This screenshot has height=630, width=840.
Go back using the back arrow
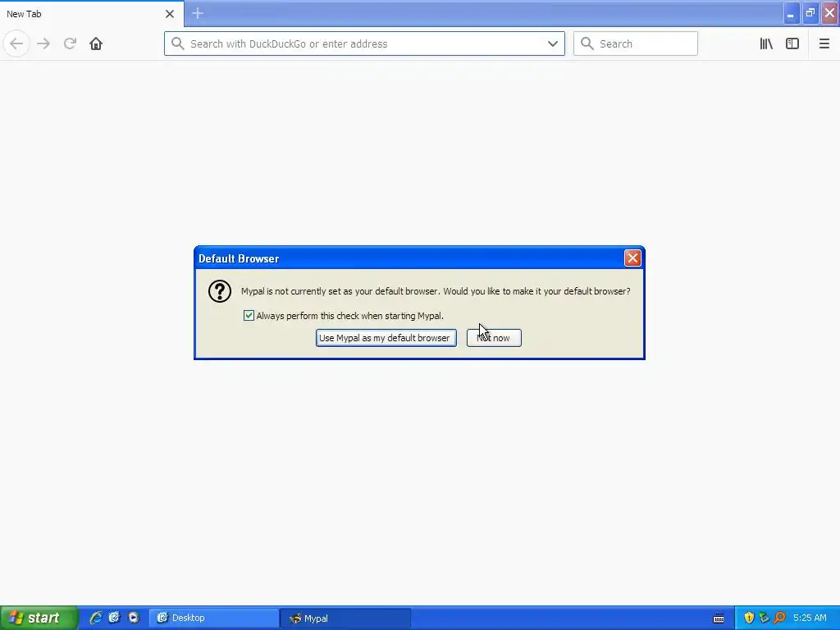[x=16, y=43]
